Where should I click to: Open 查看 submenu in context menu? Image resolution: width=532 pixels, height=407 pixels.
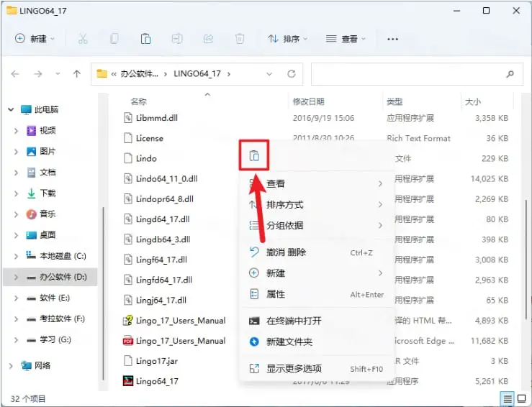pos(317,183)
